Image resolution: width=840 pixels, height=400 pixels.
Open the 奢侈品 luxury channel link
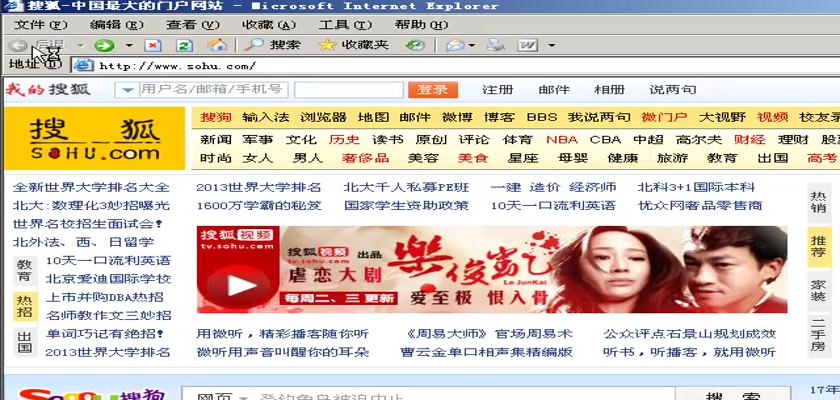tap(365, 158)
